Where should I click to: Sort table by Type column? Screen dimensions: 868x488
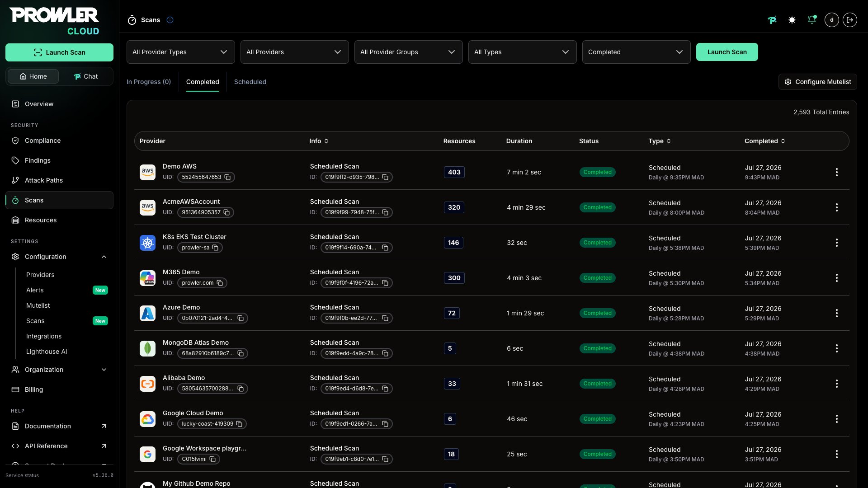click(x=660, y=141)
